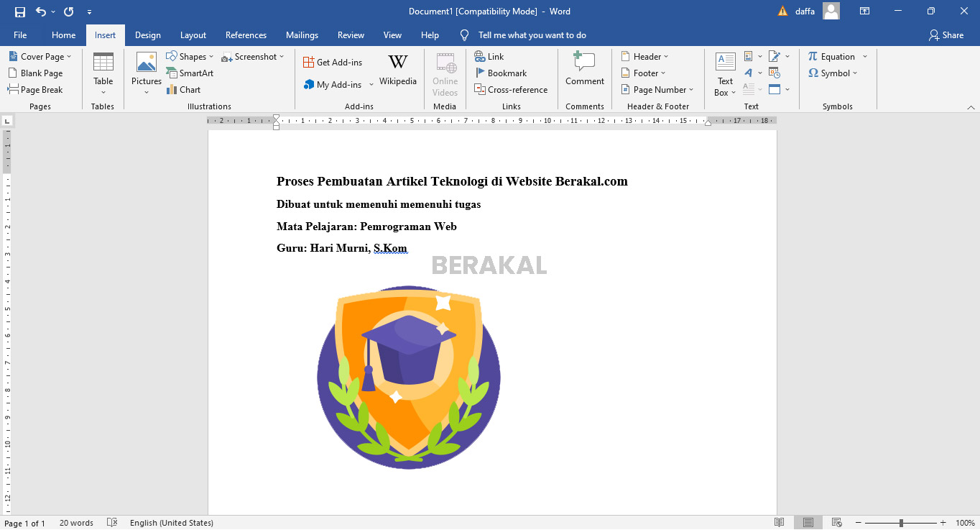This screenshot has width=980, height=530.
Task: Click in the 'Tell me what you want to do' box
Action: (532, 35)
